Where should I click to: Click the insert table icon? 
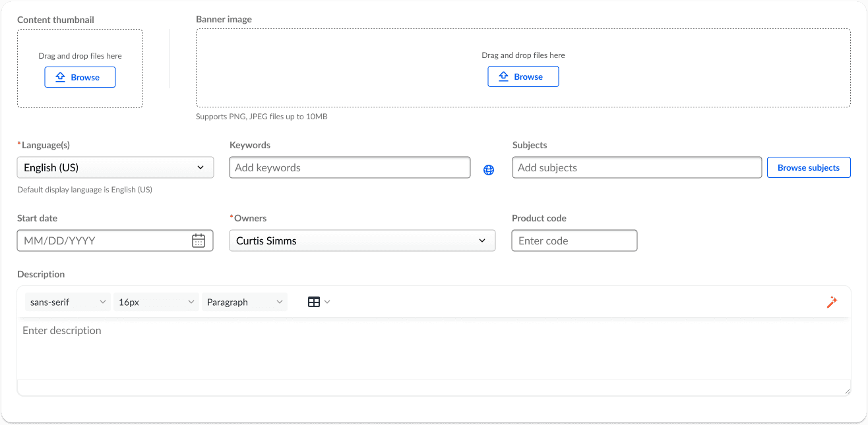(x=314, y=302)
